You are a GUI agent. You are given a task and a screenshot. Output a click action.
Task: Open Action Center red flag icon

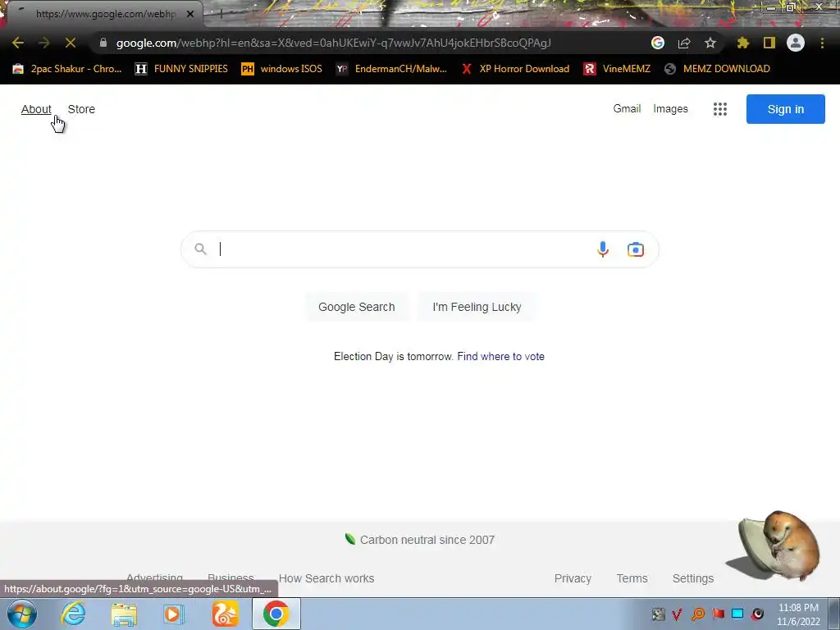coord(719,614)
